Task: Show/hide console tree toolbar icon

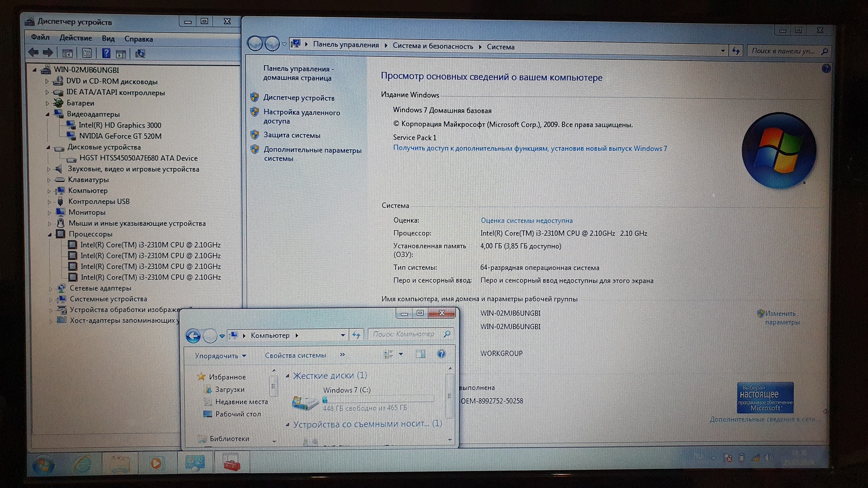Action: 67,53
